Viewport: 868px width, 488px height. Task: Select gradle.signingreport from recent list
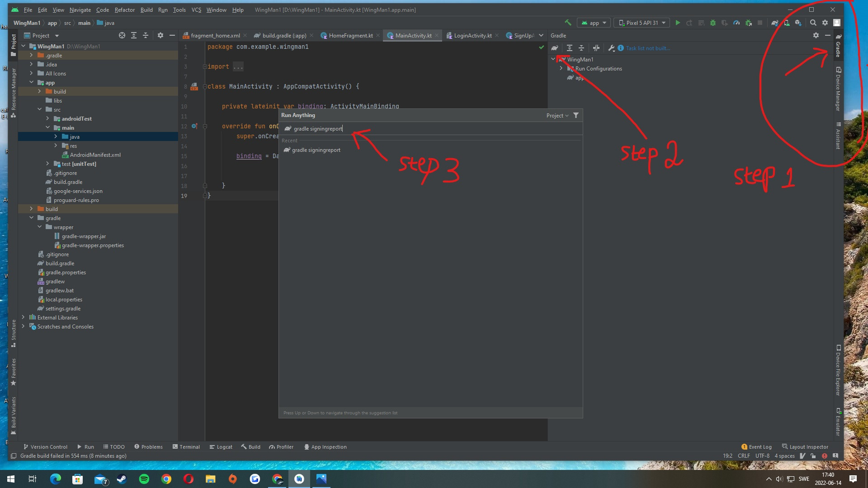316,150
